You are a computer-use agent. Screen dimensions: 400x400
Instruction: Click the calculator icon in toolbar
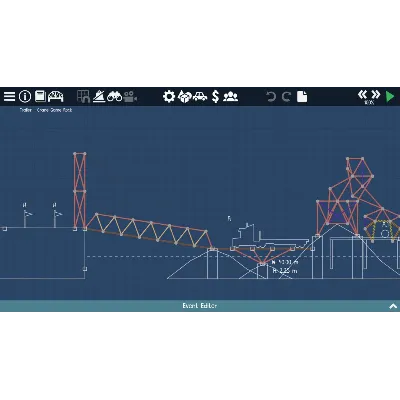40,96
